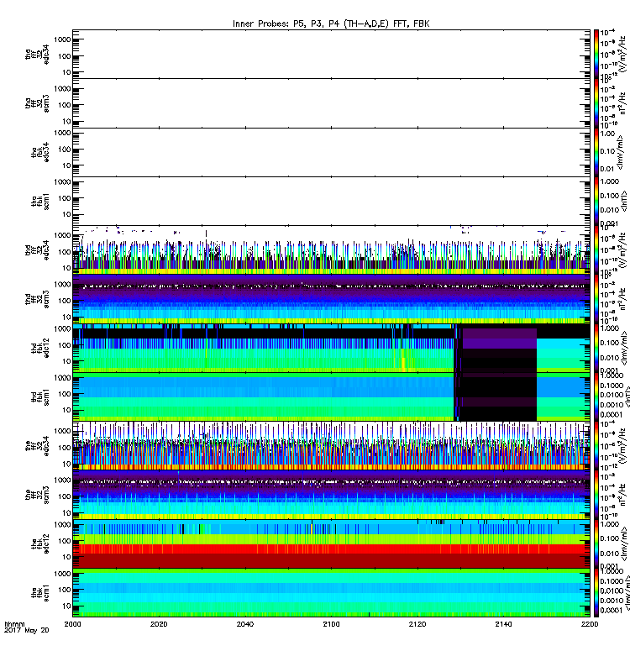
Task: Select the thd fbk edc12 panel label
Action: (x=40, y=348)
